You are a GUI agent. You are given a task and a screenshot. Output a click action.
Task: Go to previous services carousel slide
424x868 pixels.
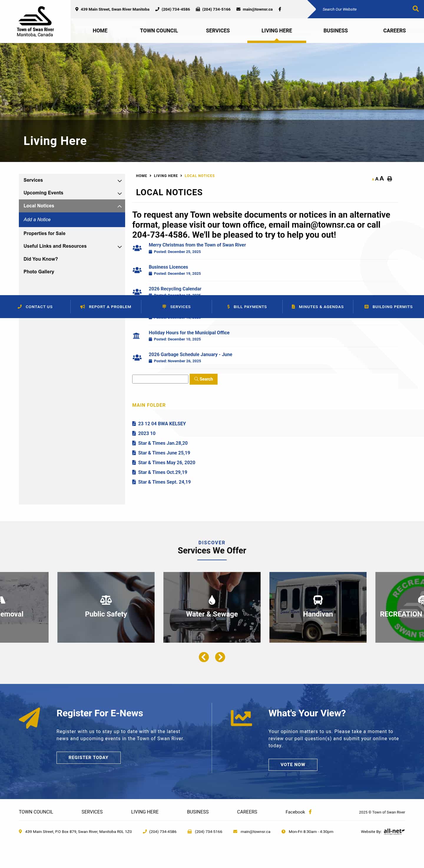[x=204, y=657]
